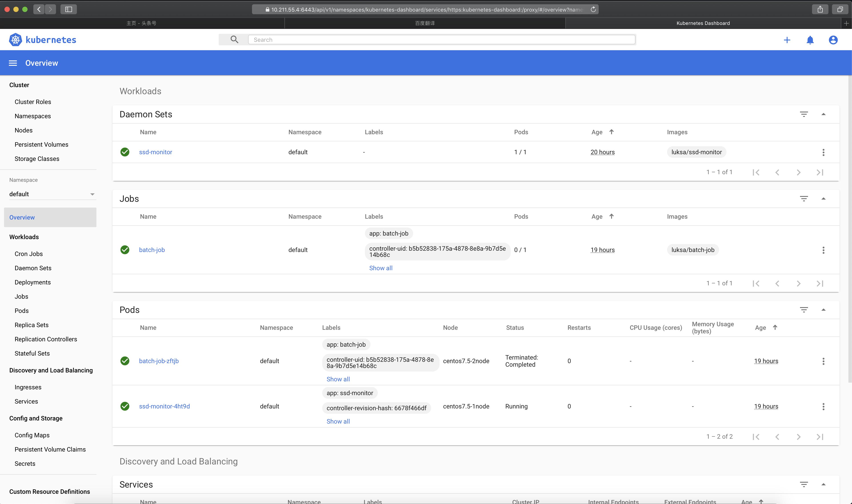Go back in browser history
The height and width of the screenshot is (504, 852).
39,9
